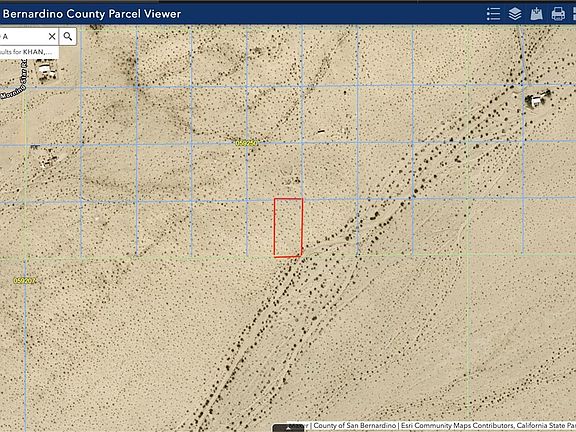This screenshot has height=432, width=576.
Task: Click the parcel directly right of red parcel
Action: 330,228
